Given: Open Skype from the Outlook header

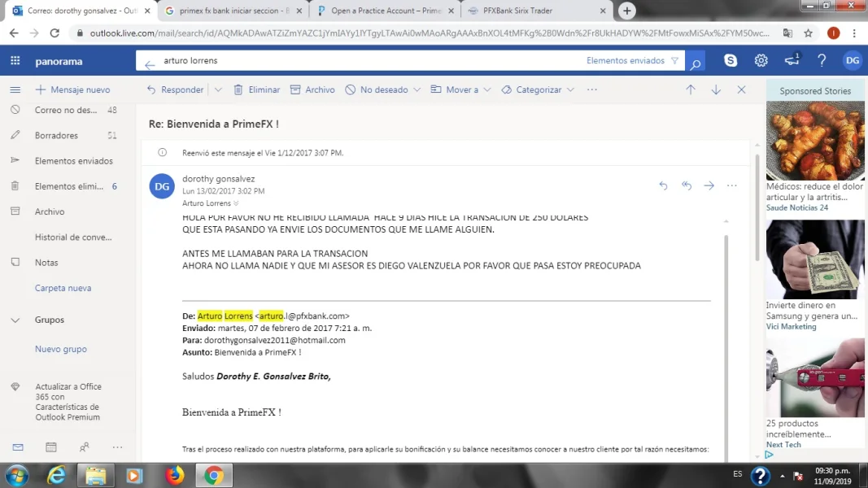Looking at the screenshot, I should 731,61.
